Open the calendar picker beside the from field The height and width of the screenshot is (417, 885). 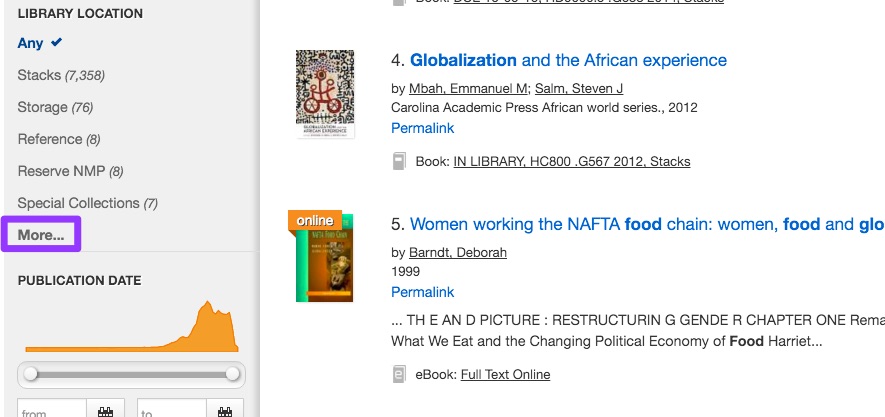(x=105, y=410)
